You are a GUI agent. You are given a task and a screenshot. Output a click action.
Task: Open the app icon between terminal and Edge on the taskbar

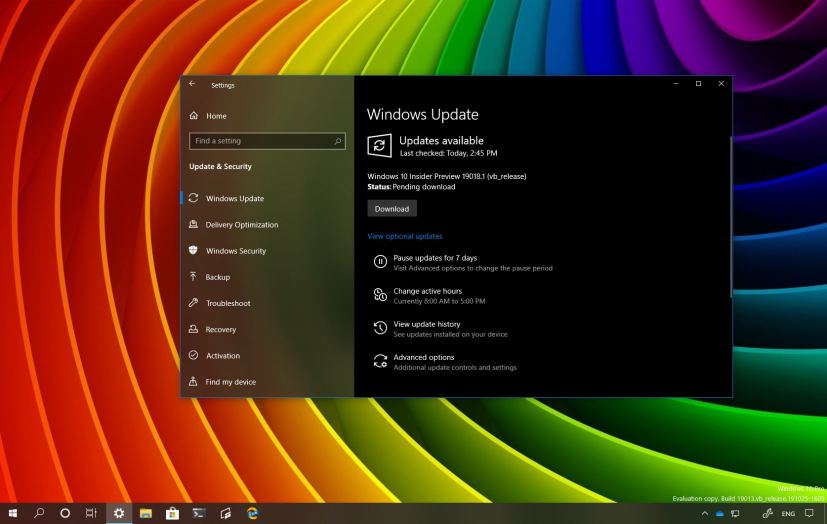pos(226,513)
